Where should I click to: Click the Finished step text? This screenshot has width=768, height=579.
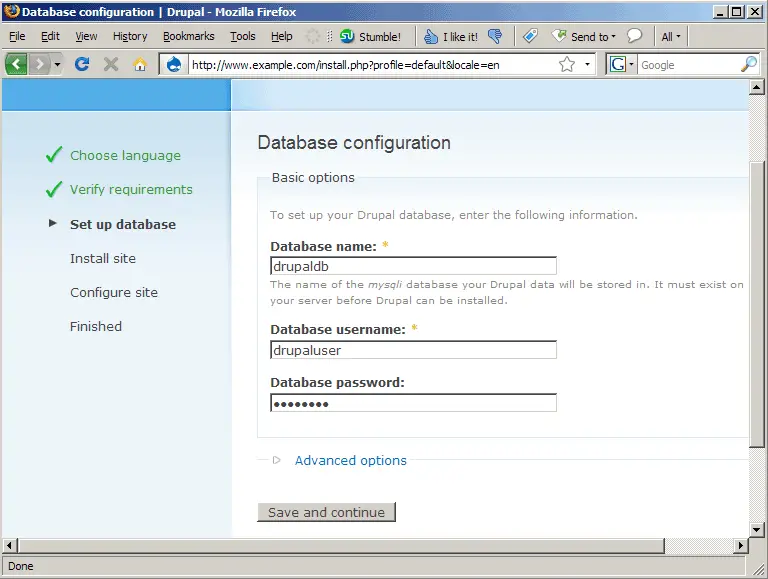(x=96, y=326)
